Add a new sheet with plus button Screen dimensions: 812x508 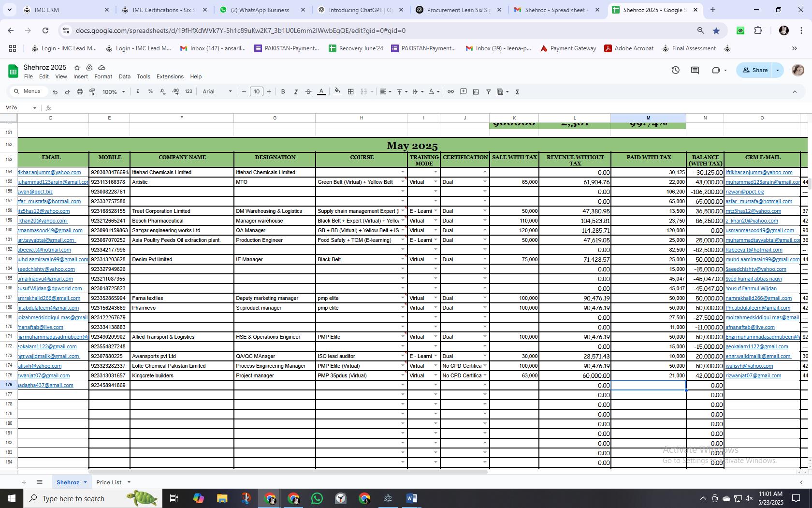tap(24, 482)
